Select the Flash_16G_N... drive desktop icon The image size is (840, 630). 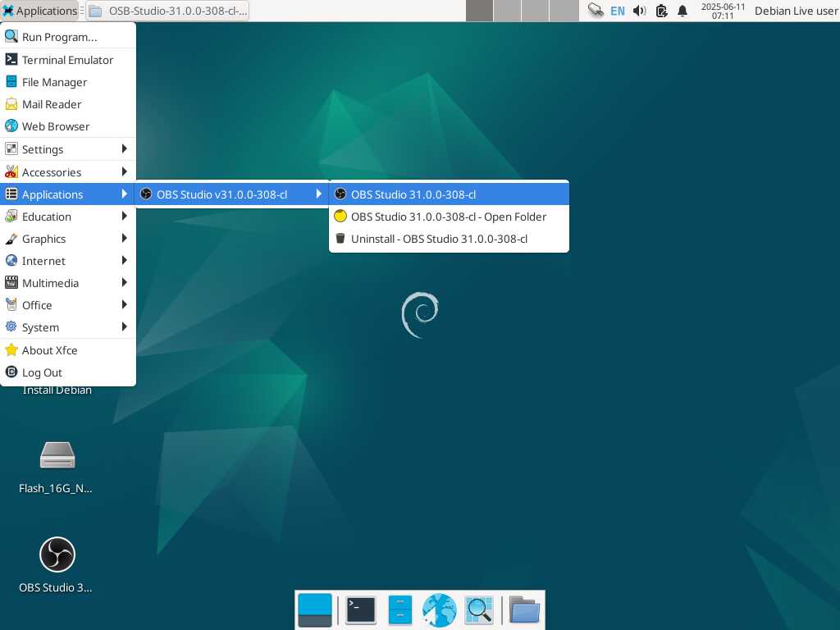57,455
